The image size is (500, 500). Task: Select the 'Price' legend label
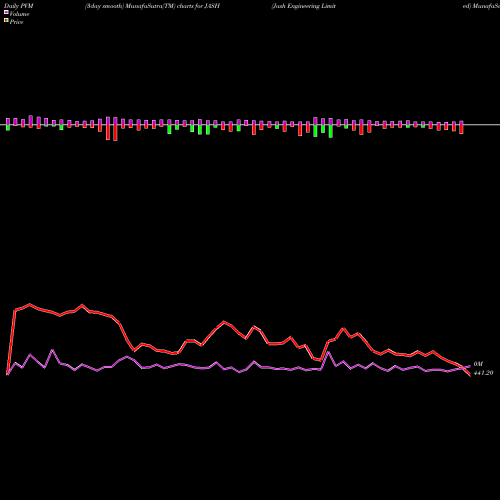coord(16,22)
